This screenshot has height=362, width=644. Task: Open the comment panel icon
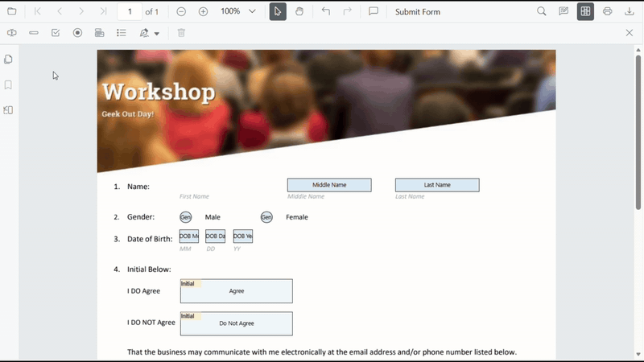374,11
